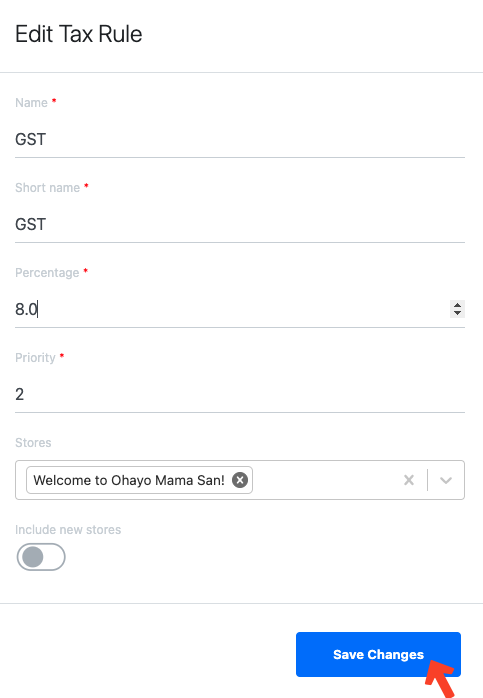The height and width of the screenshot is (698, 483).
Task: Clear all selected stores
Action: [409, 480]
